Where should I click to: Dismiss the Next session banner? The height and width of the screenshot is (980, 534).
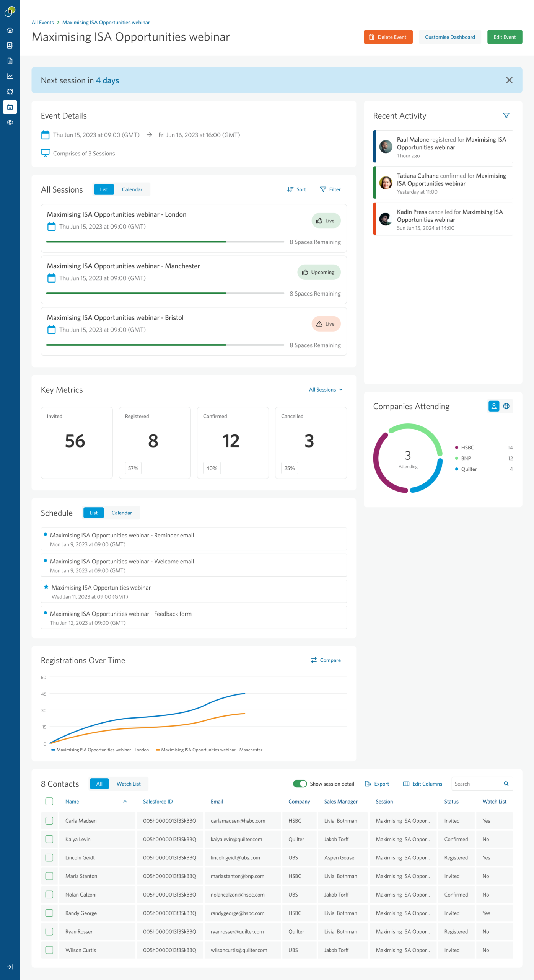point(509,80)
